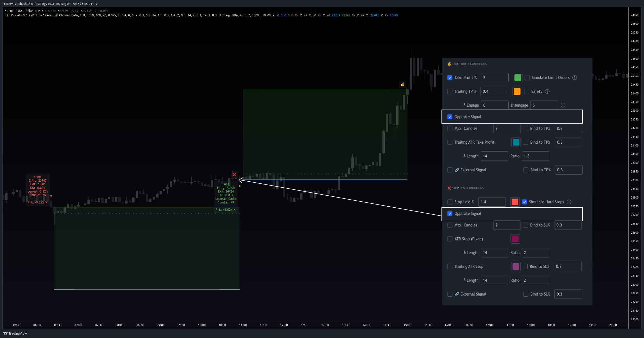Screen dimensions: 644x338
Task: Enable the Trailing TP % checkbox
Action: pyautogui.click(x=450, y=91)
